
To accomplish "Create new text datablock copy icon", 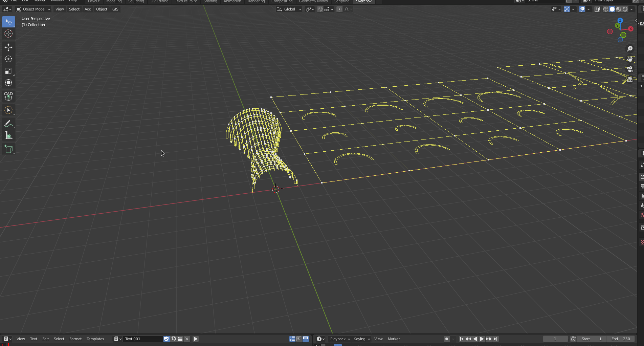I will 173,339.
